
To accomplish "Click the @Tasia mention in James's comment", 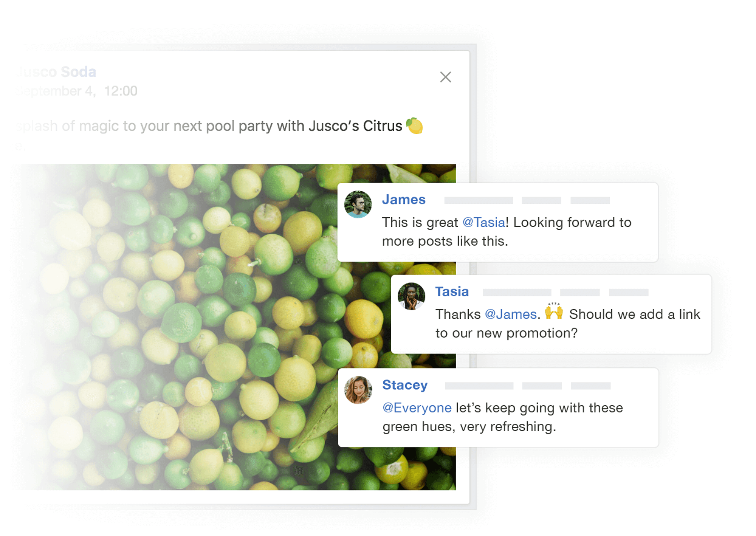I will coord(484,222).
